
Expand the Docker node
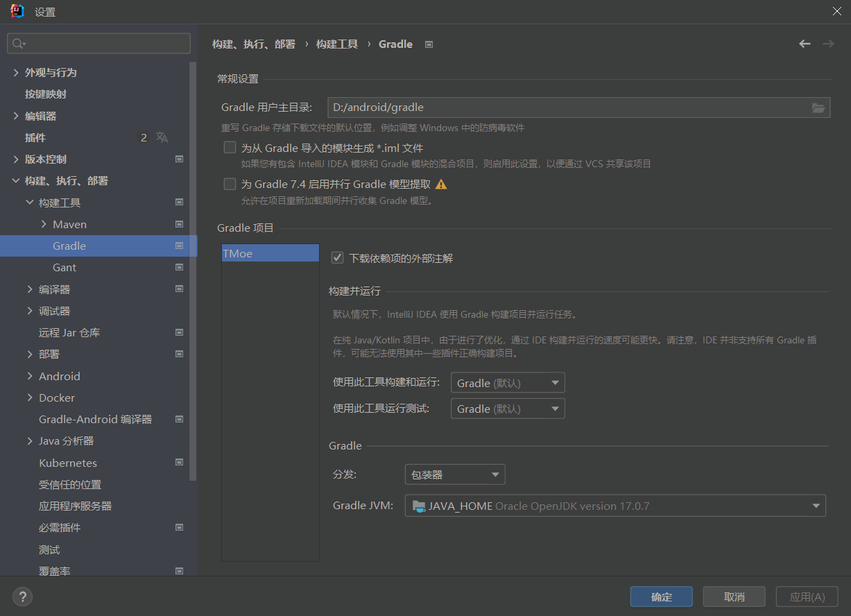[30, 397]
